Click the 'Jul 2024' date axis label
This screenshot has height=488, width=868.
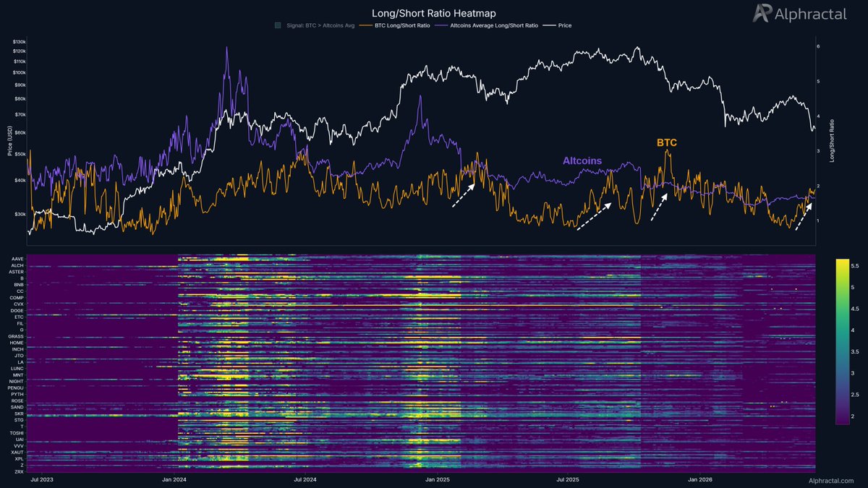point(305,479)
